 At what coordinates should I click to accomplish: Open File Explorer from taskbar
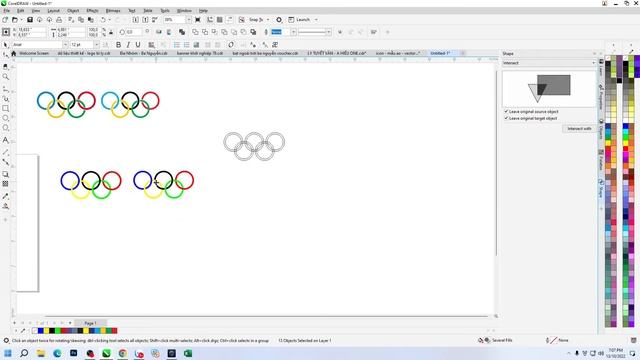(x=41, y=353)
